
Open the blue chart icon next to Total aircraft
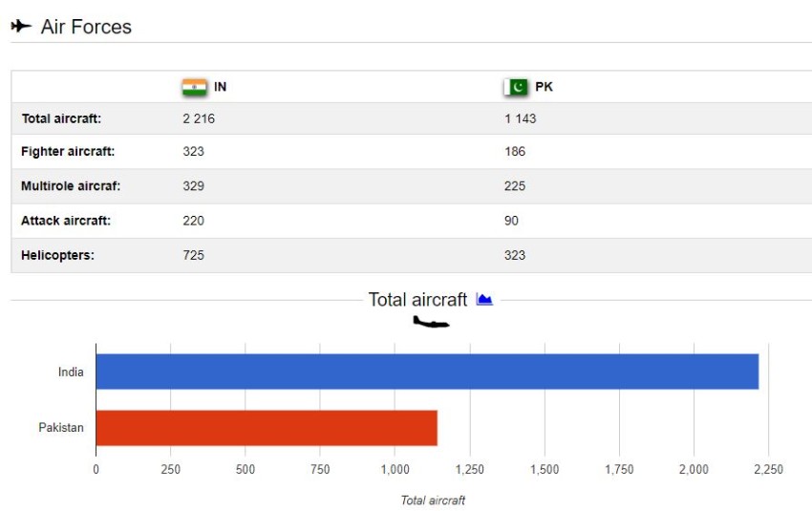coord(484,299)
